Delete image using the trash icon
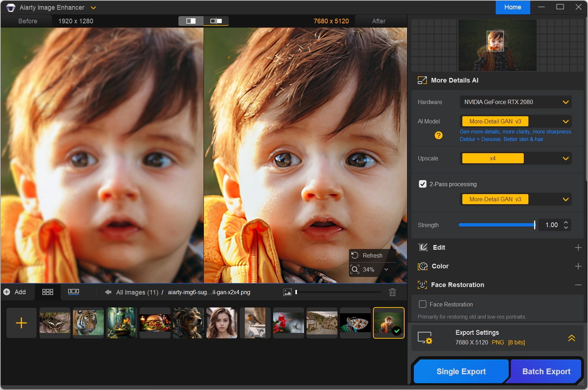This screenshot has height=390, width=588. point(392,292)
